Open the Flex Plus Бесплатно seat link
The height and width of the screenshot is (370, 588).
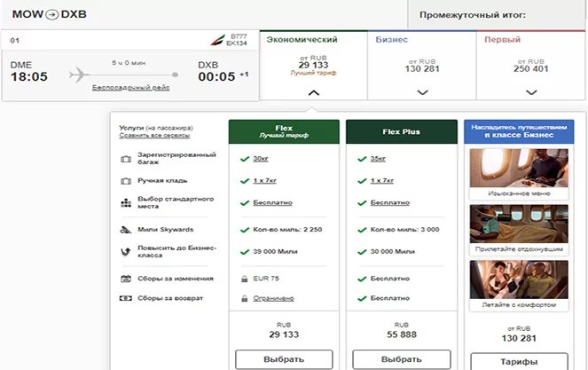[390, 202]
